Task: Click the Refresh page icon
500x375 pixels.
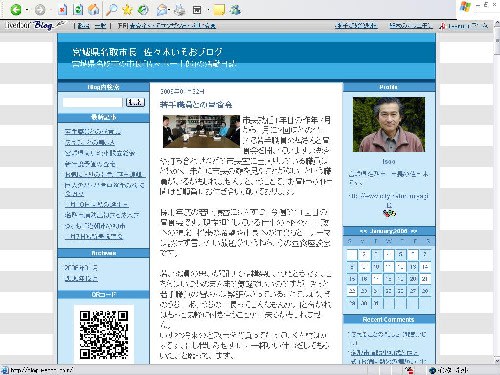Action: [x=78, y=10]
